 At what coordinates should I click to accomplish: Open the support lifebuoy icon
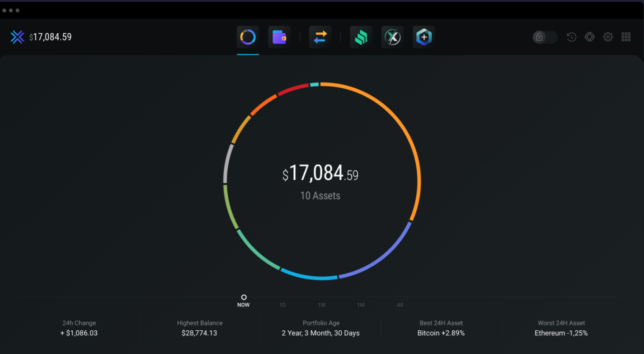[x=589, y=37]
